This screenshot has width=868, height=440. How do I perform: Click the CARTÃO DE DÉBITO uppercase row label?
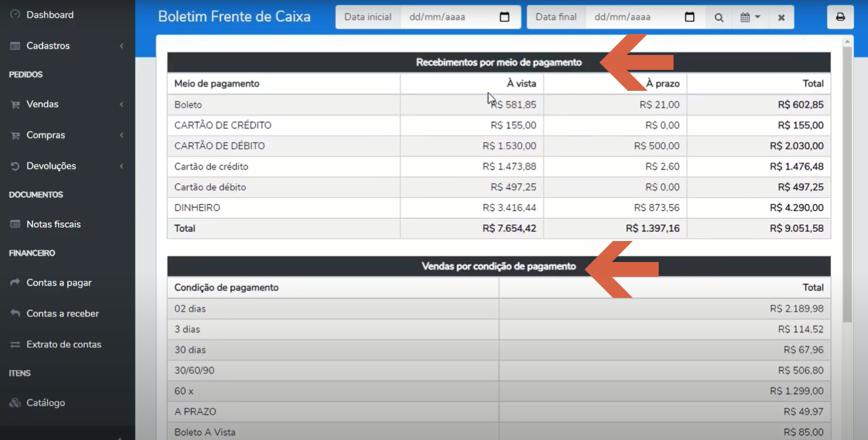[220, 146]
